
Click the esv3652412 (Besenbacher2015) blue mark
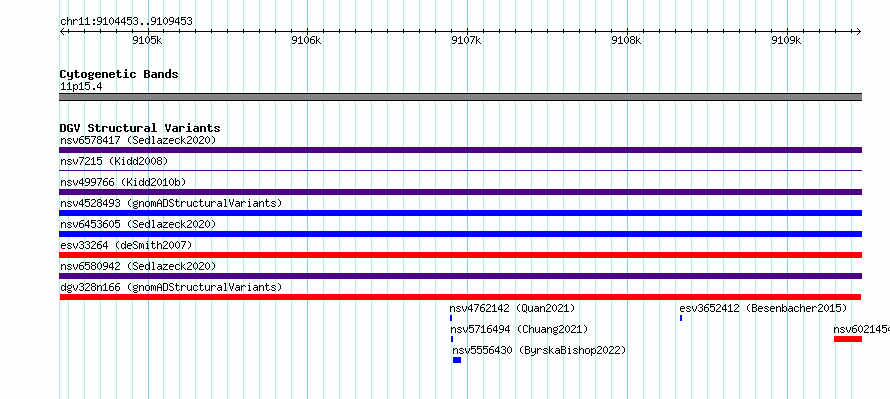tap(681, 318)
